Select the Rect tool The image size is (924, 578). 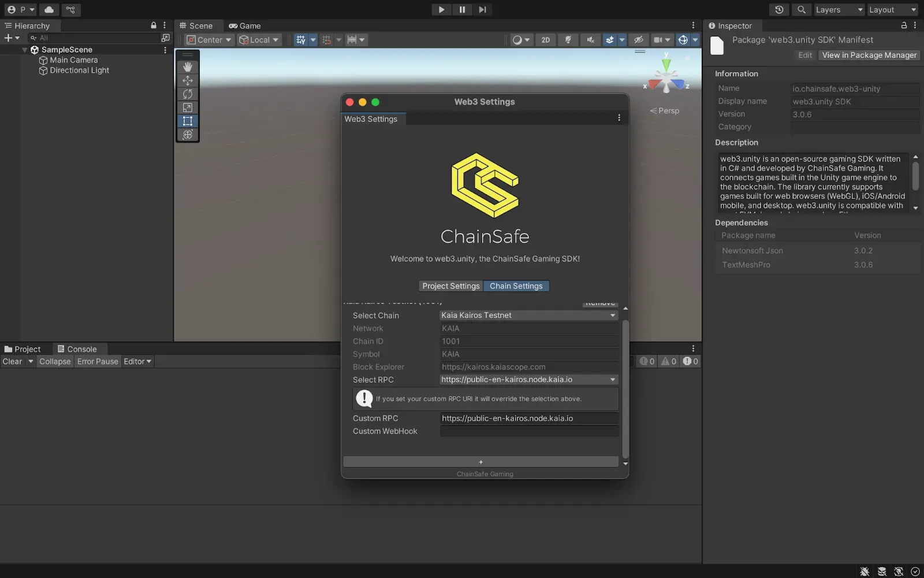point(188,121)
